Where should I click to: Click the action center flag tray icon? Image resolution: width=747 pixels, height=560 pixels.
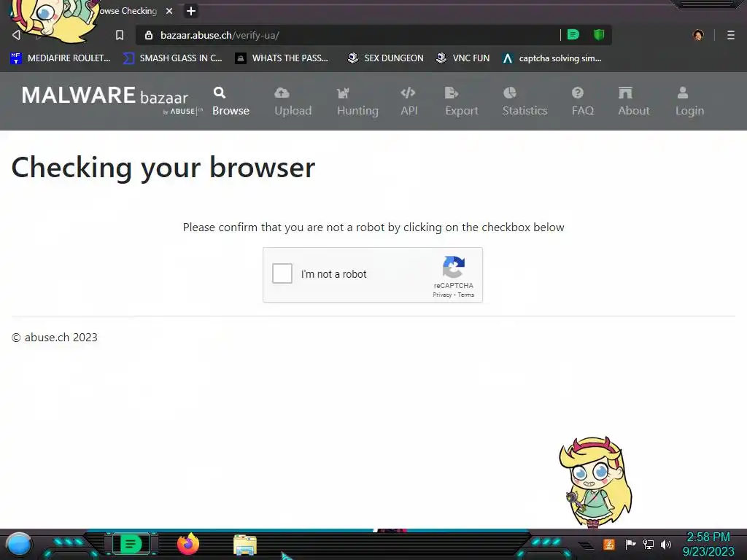[x=630, y=544]
